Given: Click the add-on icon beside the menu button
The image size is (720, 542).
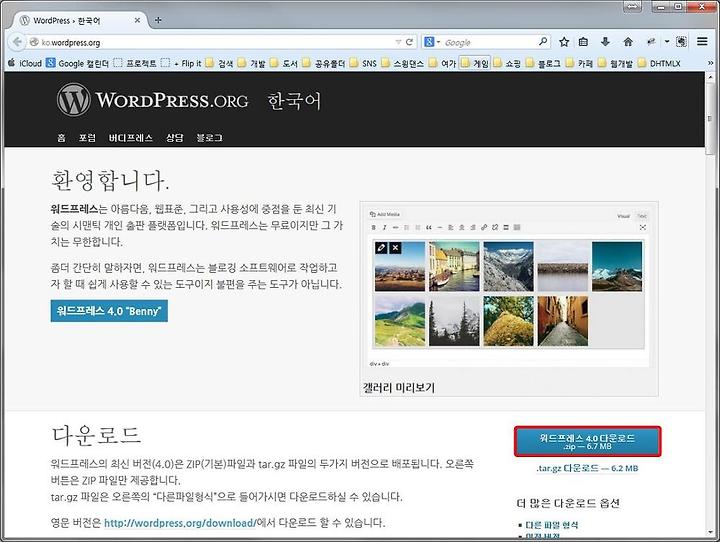Looking at the screenshot, I should coord(681,42).
